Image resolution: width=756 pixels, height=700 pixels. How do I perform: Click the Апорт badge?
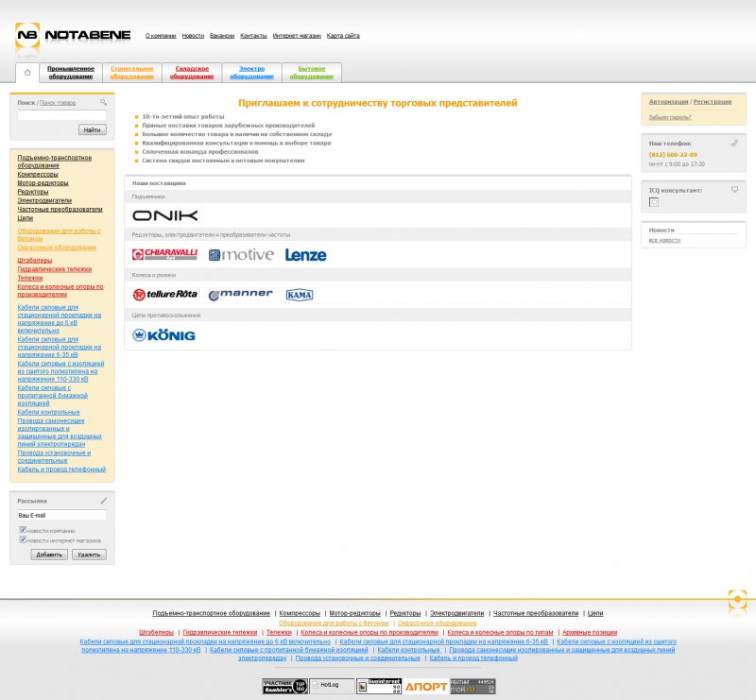pos(426,686)
